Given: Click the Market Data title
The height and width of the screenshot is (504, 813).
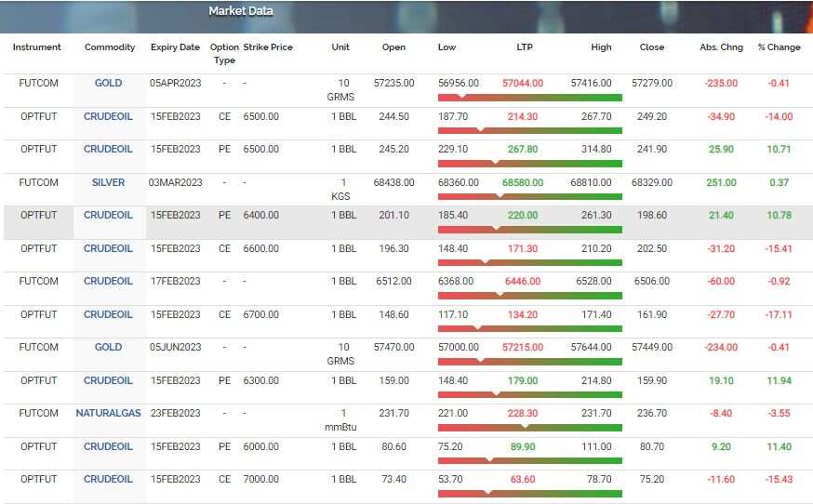Looking at the screenshot, I should tap(241, 11).
